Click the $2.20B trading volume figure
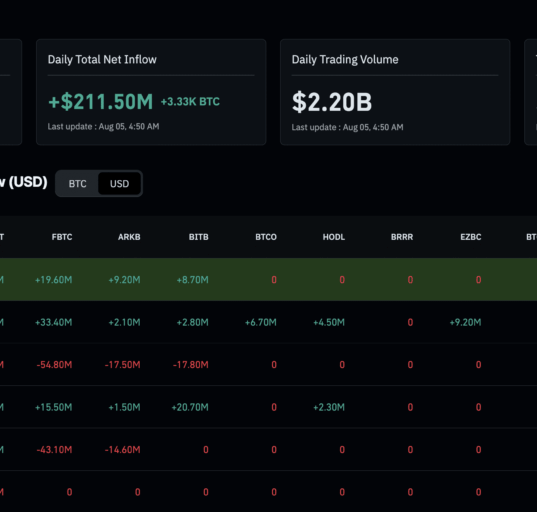537x512 pixels. [x=332, y=102]
